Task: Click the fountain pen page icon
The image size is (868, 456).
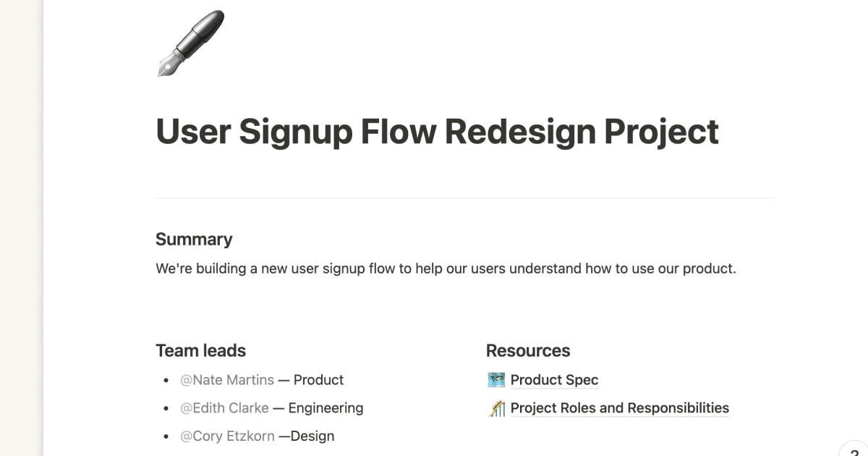Action: click(x=191, y=43)
